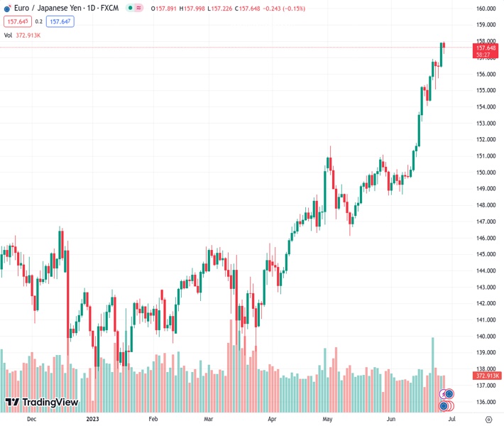Click the green market status dot
The width and height of the screenshot is (504, 426).
pos(130,8)
